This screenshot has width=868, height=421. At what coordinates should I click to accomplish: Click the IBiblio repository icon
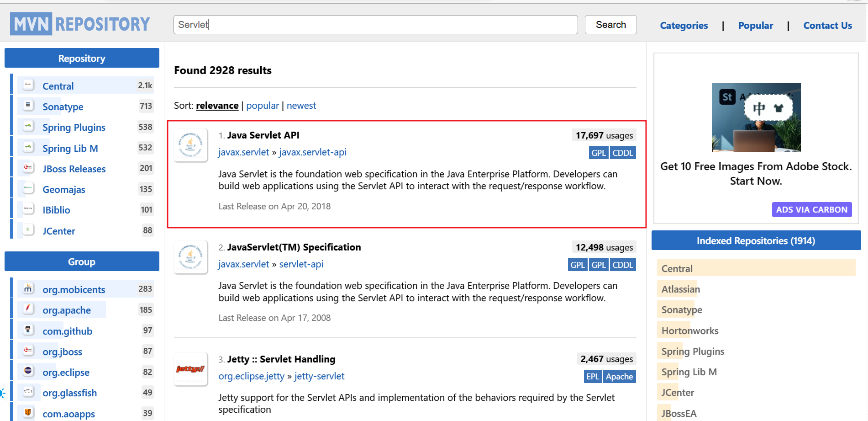28,208
